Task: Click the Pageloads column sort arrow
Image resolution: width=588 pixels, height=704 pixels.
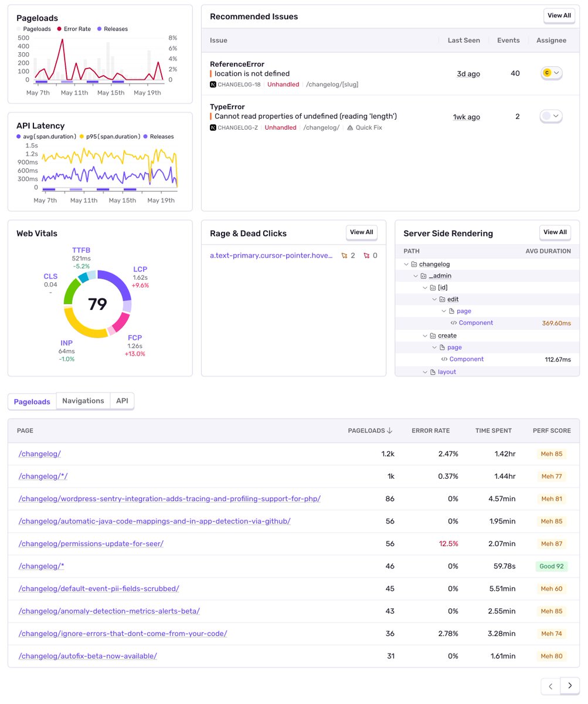Action: [390, 431]
